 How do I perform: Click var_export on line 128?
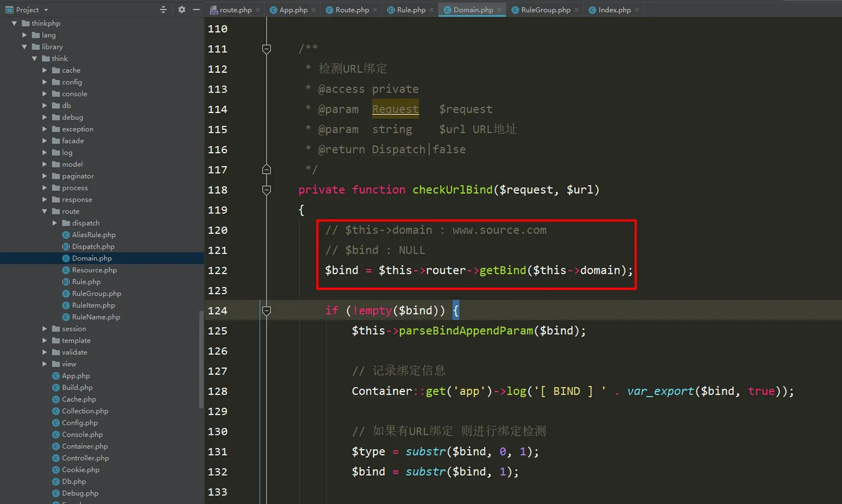tap(660, 391)
